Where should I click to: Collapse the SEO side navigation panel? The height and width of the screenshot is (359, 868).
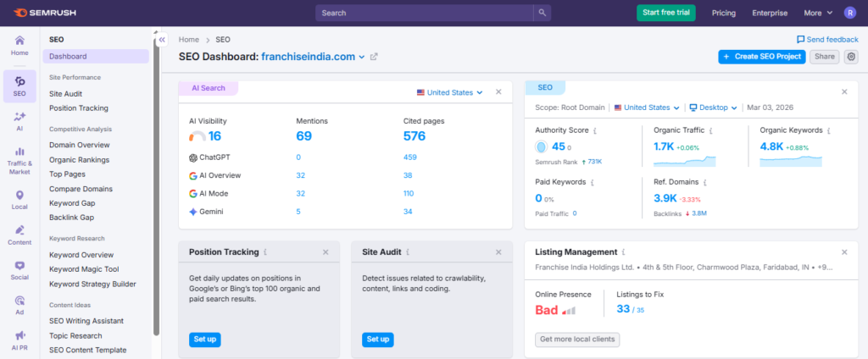pos(161,39)
